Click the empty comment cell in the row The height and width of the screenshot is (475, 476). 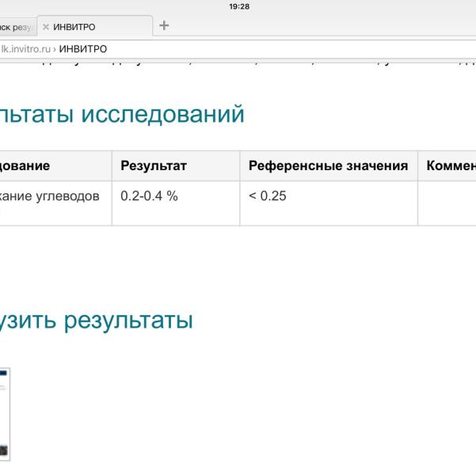(x=447, y=203)
